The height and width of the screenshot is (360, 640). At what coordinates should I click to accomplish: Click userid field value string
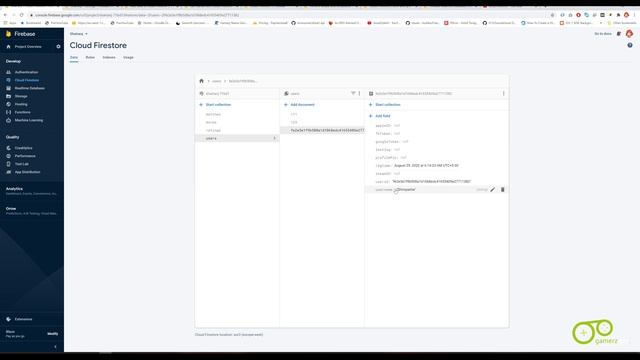click(431, 181)
